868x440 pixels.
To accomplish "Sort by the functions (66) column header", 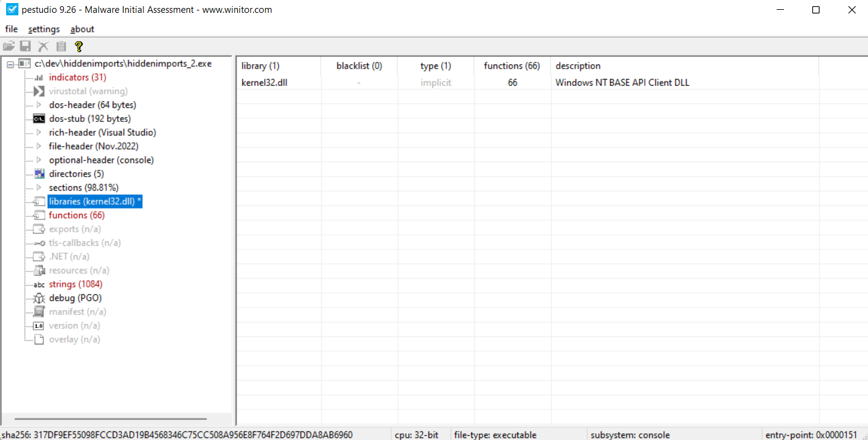I will tap(512, 66).
